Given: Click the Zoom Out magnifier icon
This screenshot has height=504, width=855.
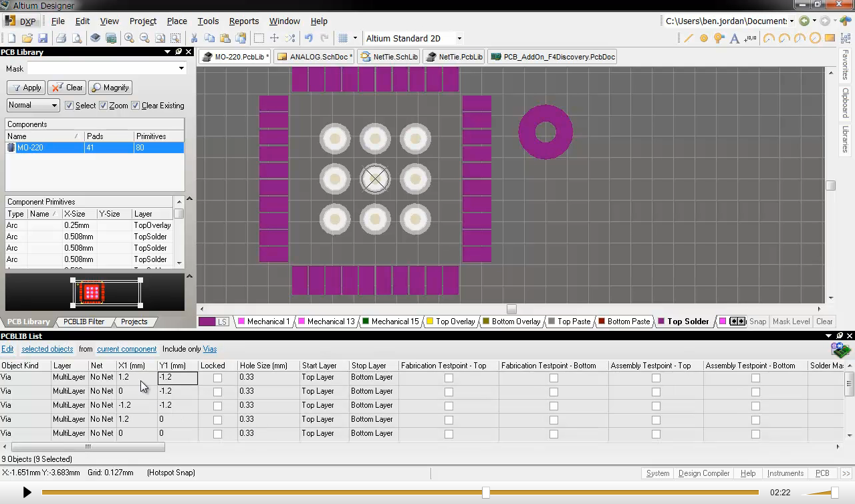Looking at the screenshot, I should click(144, 38).
